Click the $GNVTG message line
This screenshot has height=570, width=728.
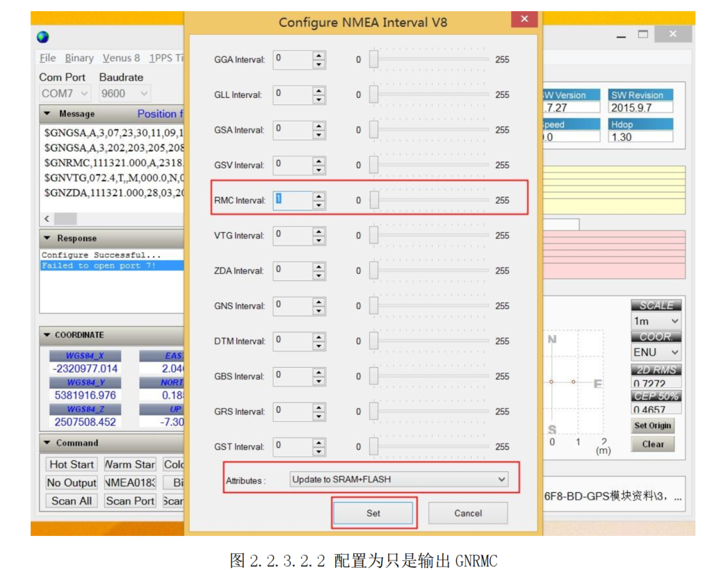pos(114,178)
